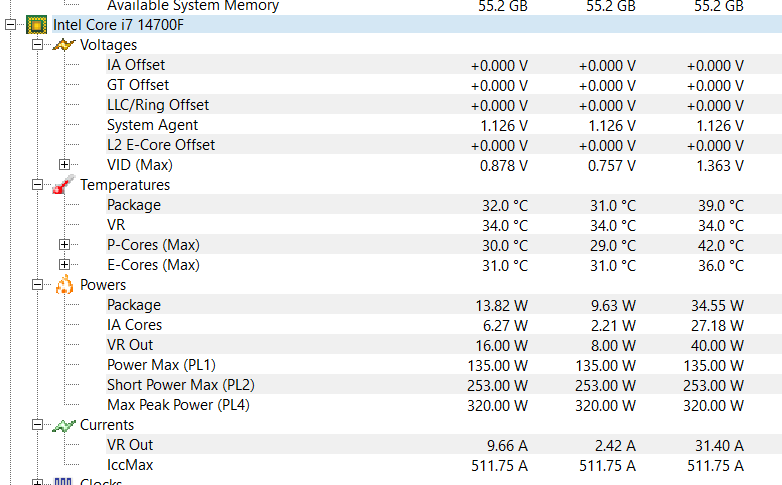Click the 2.42 A VR Out min value
Viewport: 782px width, 485px height.
pyautogui.click(x=615, y=445)
